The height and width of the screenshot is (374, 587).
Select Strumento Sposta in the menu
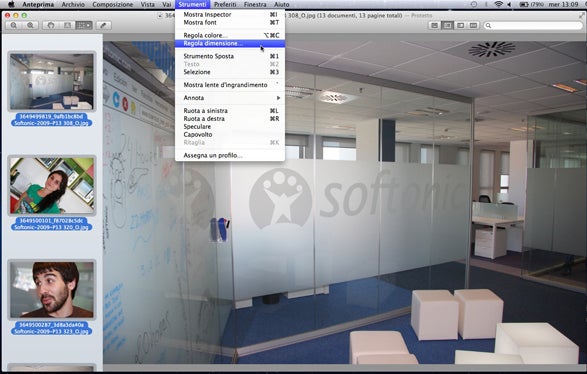coord(230,56)
